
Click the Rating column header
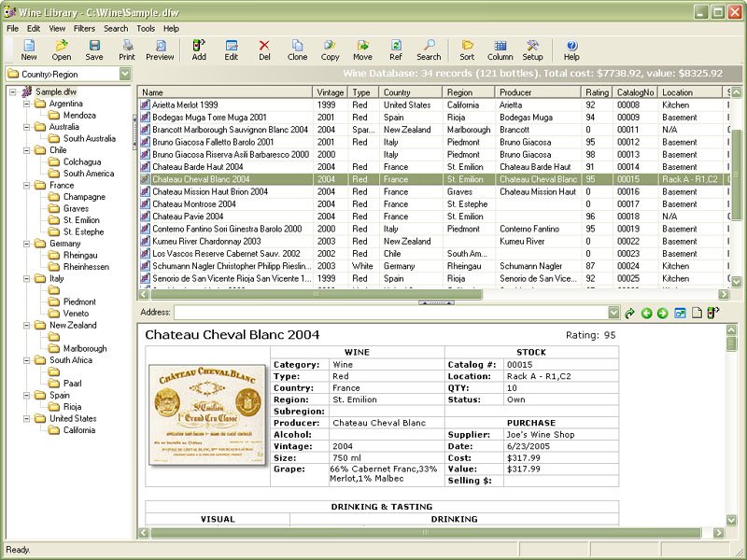point(597,92)
